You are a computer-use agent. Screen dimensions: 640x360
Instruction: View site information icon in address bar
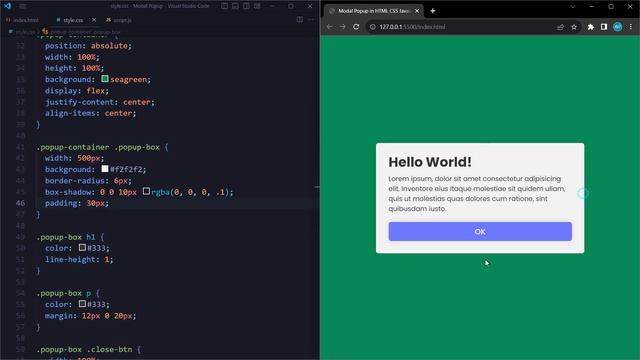pos(372,27)
